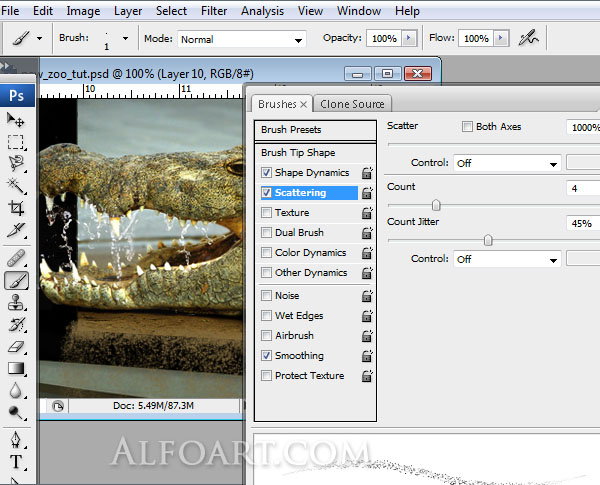Click the Photoshop Ps logo
Image resolution: width=600 pixels, height=485 pixels.
(x=17, y=95)
